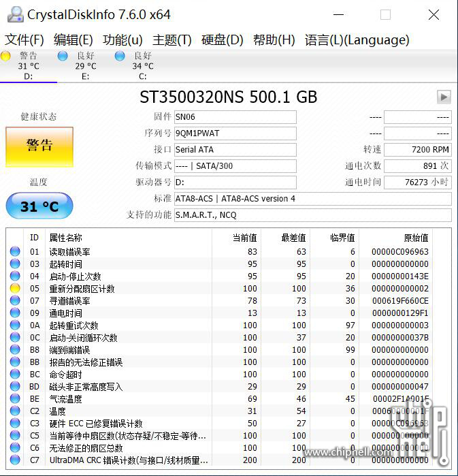Click the status orb for attribute BE 气流温度

click(x=15, y=398)
